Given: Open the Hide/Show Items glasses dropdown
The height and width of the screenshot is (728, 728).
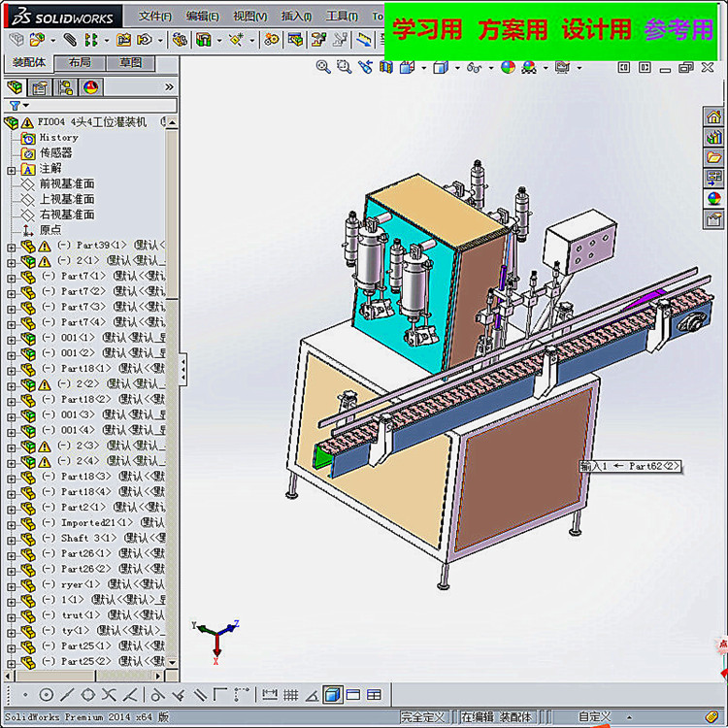Looking at the screenshot, I should click(491, 68).
